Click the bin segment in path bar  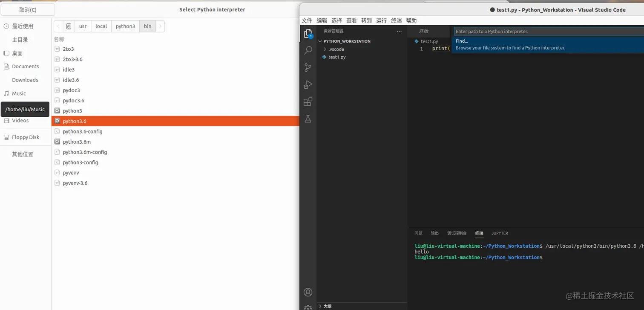coord(147,26)
